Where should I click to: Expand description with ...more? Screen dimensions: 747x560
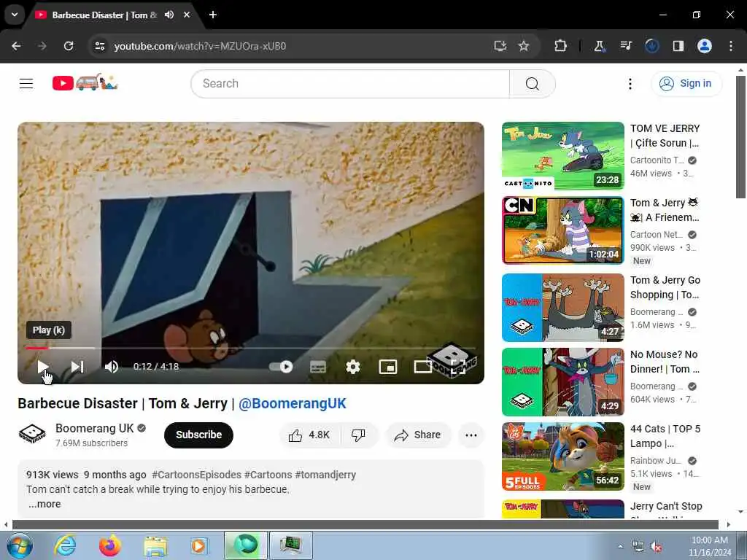point(44,504)
